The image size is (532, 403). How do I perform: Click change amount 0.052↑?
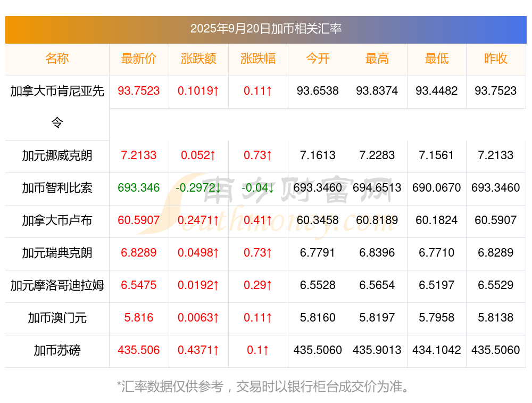pyautogui.click(x=198, y=155)
